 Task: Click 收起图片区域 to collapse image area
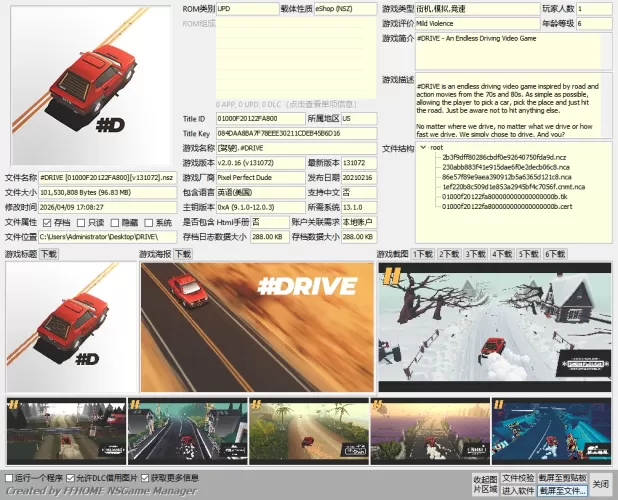pyautogui.click(x=485, y=485)
